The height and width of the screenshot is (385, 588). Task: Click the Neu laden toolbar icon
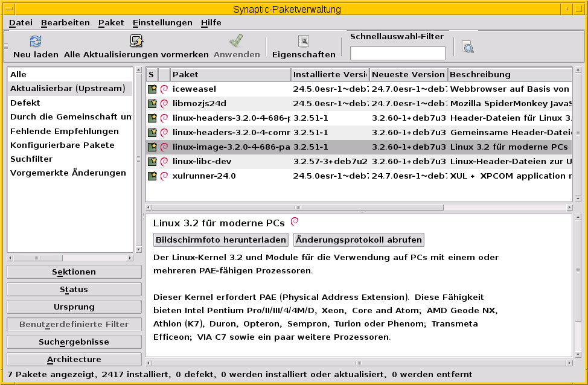(34, 41)
